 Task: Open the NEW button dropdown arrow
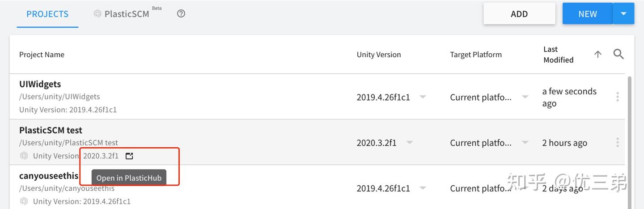click(x=624, y=14)
